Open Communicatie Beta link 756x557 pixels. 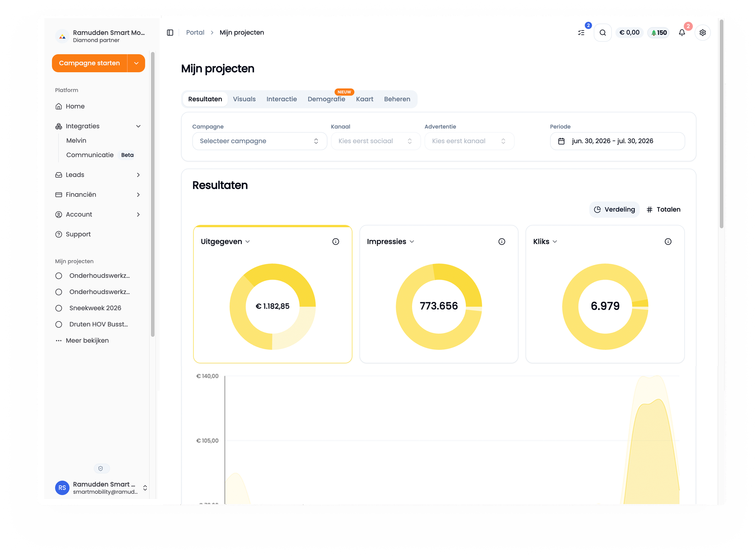point(100,155)
